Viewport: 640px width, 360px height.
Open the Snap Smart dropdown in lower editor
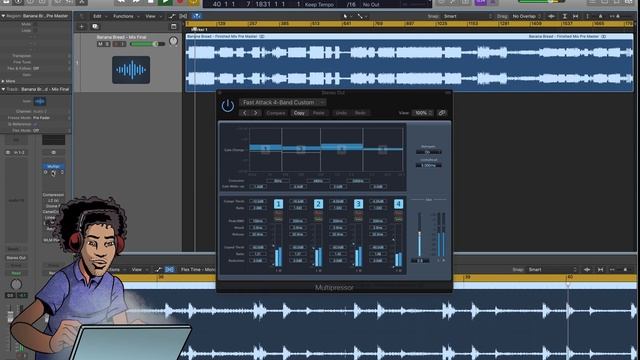click(x=553, y=269)
